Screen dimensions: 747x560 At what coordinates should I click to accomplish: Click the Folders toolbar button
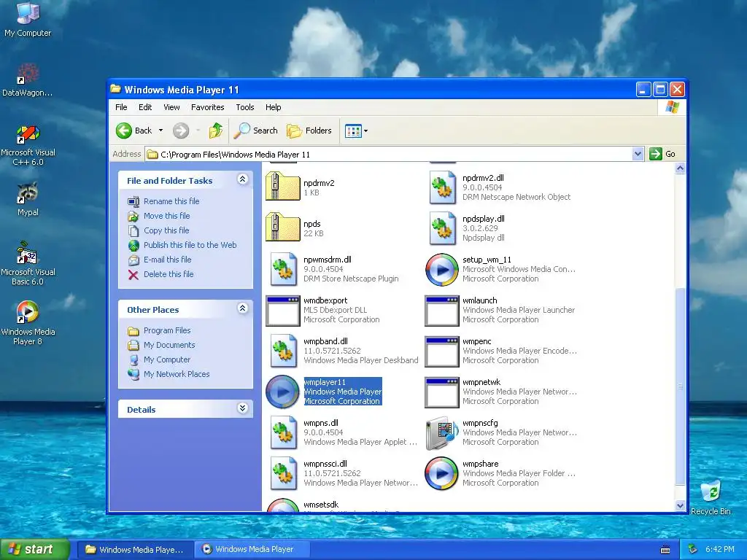point(309,131)
